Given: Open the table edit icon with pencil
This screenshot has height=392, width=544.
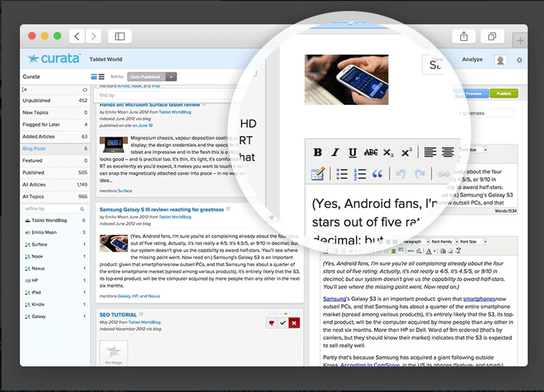Looking at the screenshot, I should click(318, 174).
